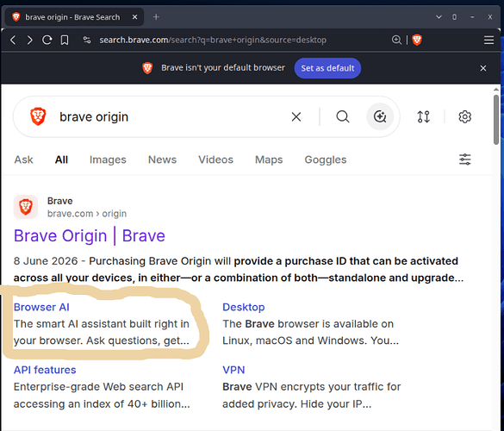The width and height of the screenshot is (504, 431).
Task: Open the Desktop sublink
Action: 244,307
